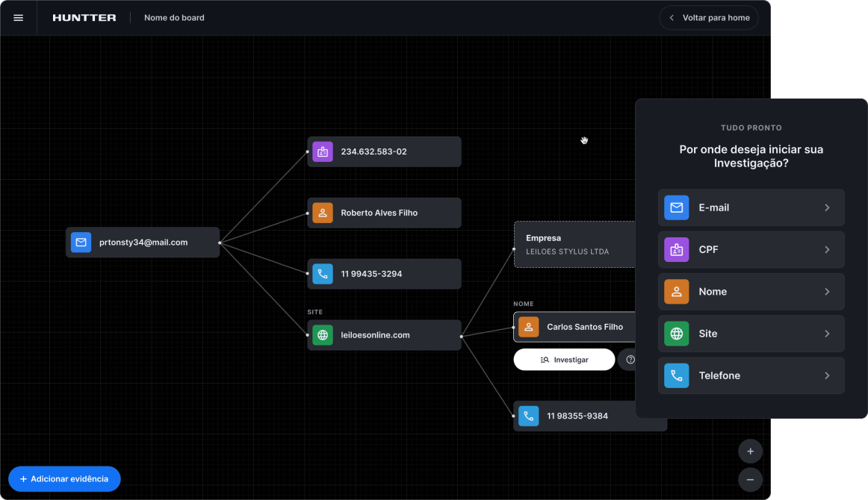This screenshot has height=500, width=868.
Task: Open the hamburger menu icon
Action: [x=19, y=18]
